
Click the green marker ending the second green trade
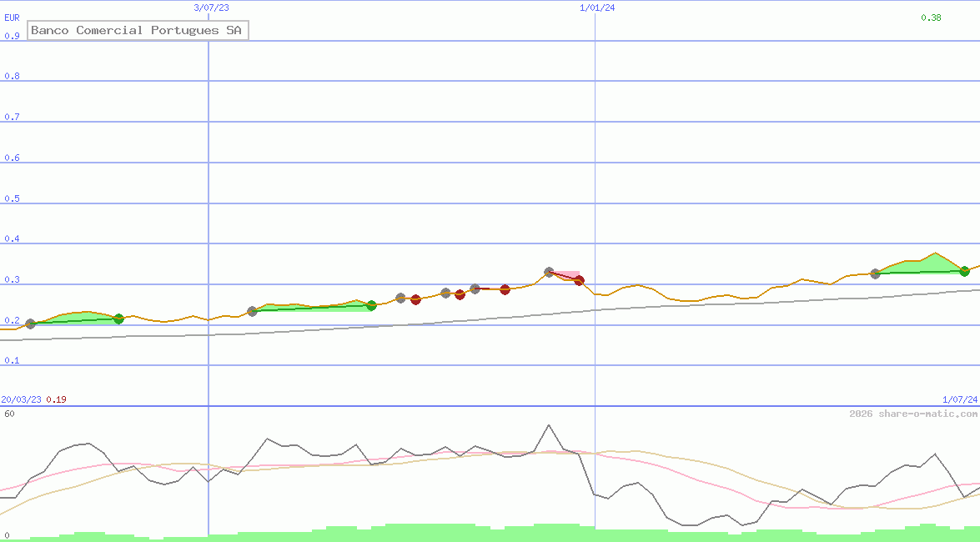pyautogui.click(x=371, y=305)
